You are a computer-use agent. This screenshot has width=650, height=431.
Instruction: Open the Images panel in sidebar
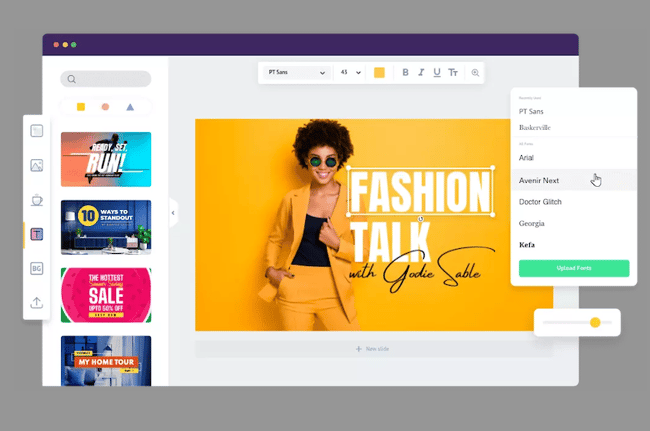pos(37,165)
